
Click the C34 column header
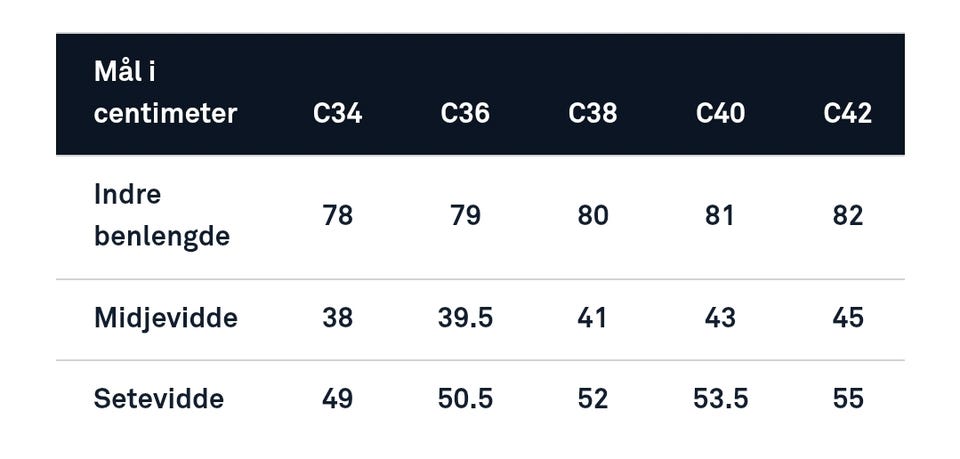tap(337, 113)
